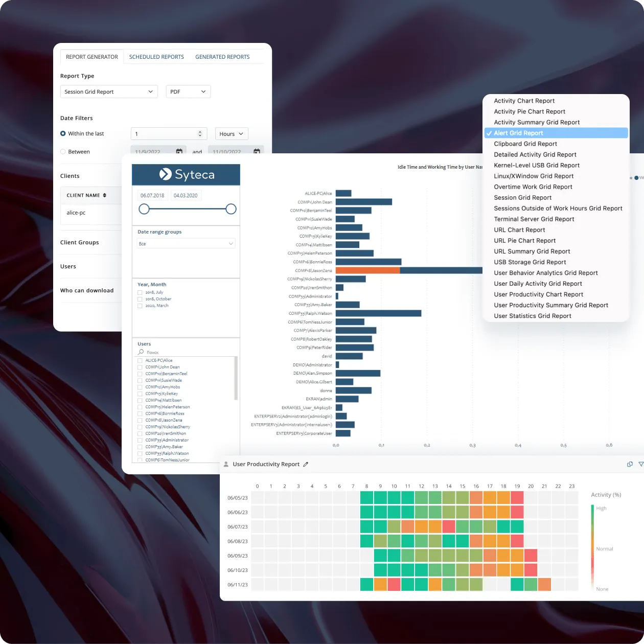Switch to the Report Generator tab
Screen dimensions: 644x644
[x=92, y=57]
